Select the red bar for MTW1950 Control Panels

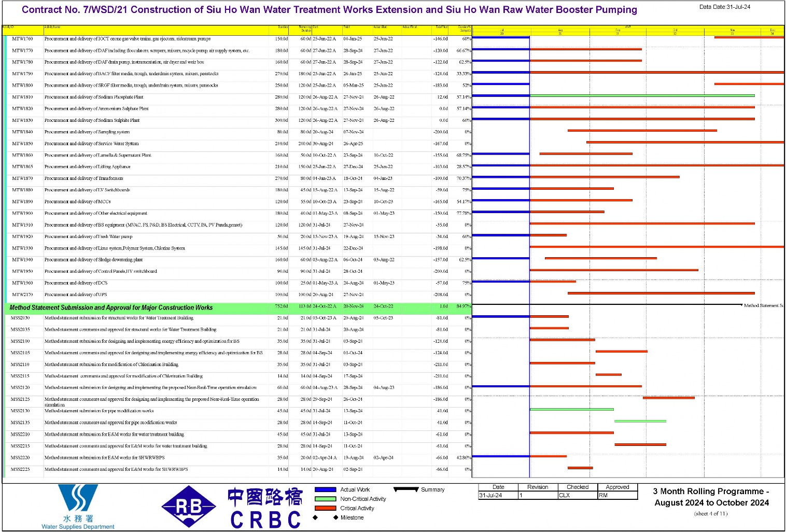click(614, 270)
